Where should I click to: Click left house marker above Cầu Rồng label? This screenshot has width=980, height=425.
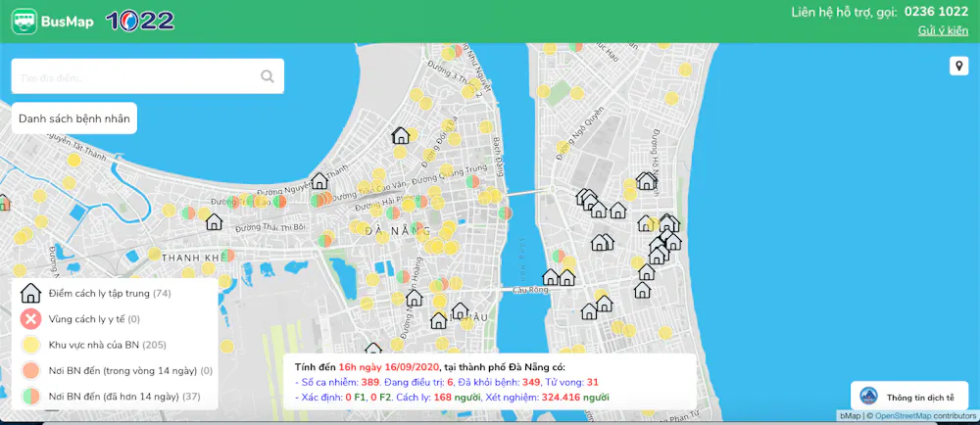[x=551, y=277]
